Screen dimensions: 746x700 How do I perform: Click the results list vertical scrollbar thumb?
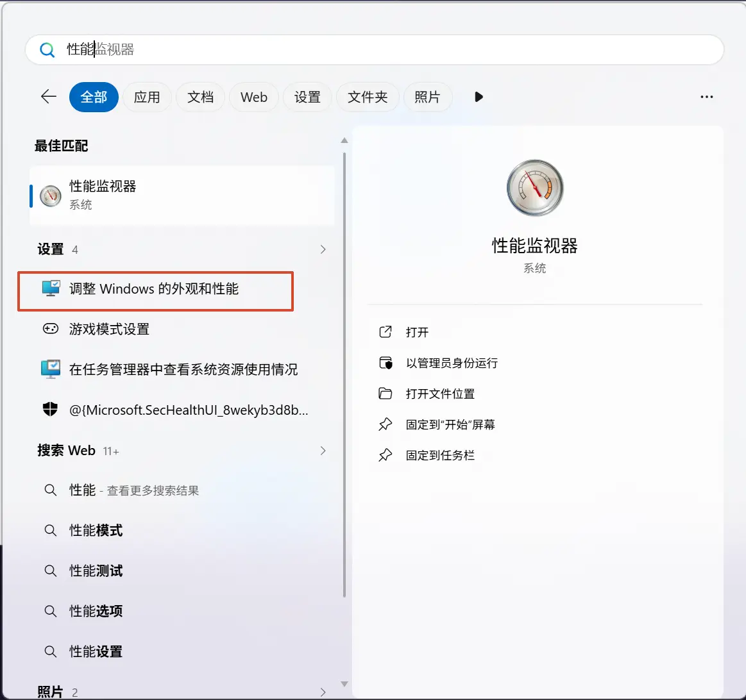tap(344, 375)
